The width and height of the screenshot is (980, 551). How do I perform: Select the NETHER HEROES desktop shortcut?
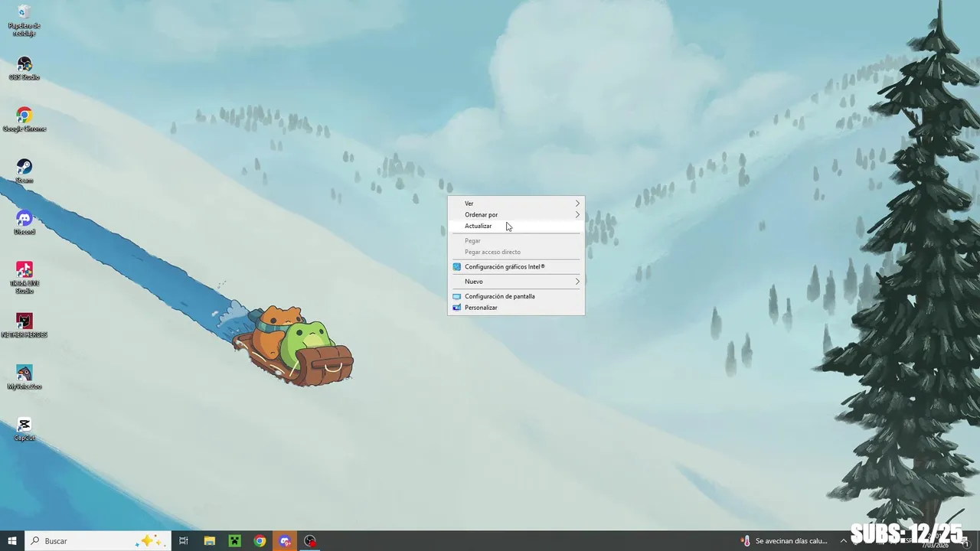pyautogui.click(x=24, y=326)
